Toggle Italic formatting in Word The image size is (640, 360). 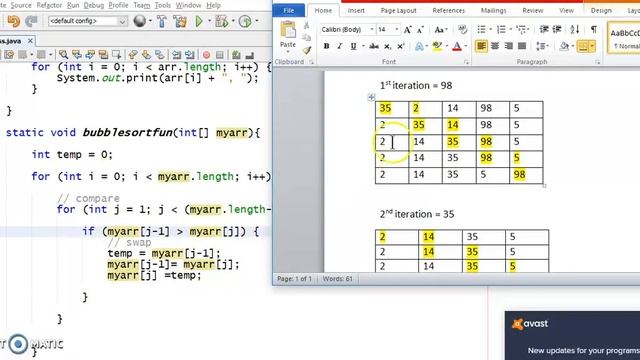339,46
